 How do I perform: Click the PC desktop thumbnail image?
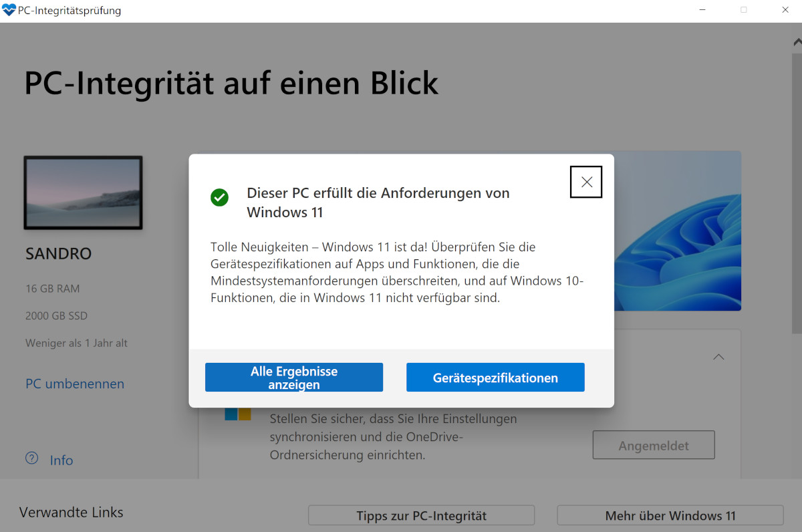point(83,192)
